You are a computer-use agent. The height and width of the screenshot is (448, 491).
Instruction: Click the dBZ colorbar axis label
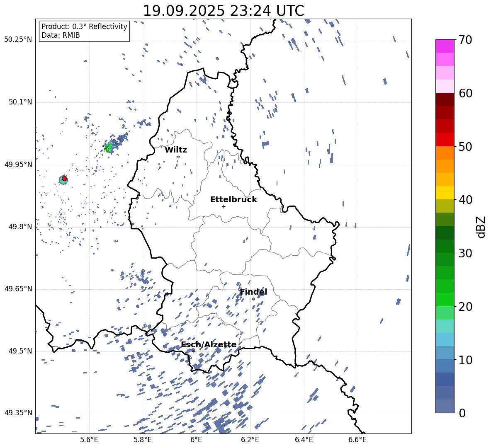click(481, 227)
